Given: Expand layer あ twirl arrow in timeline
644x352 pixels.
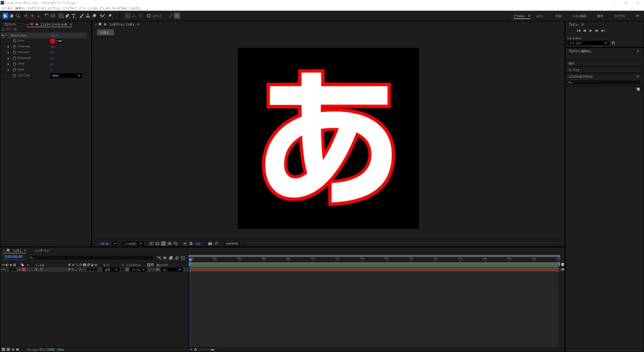Looking at the screenshot, I should (x=19, y=270).
